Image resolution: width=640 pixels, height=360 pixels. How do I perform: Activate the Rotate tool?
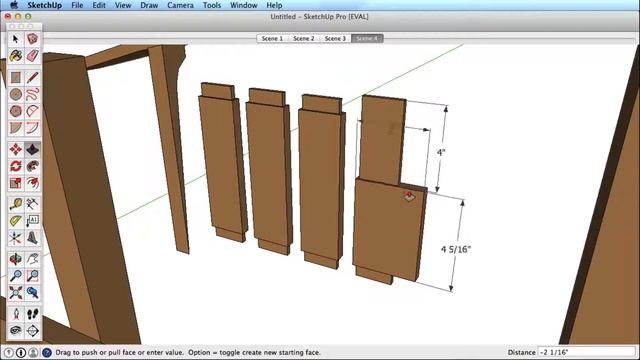pyautogui.click(x=16, y=167)
